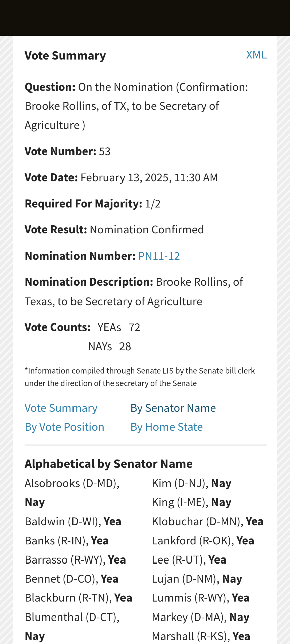This screenshot has height=644, width=290.
Task: Select the Baldwin (D-WI) vote entry
Action: pyautogui.click(x=73, y=522)
